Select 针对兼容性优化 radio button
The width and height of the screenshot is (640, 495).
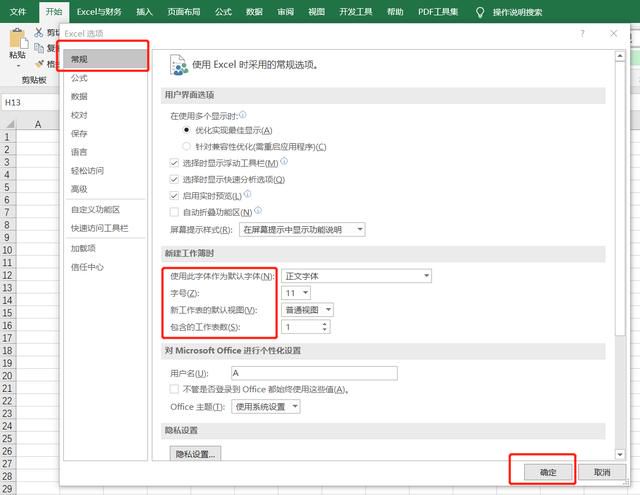click(186, 146)
